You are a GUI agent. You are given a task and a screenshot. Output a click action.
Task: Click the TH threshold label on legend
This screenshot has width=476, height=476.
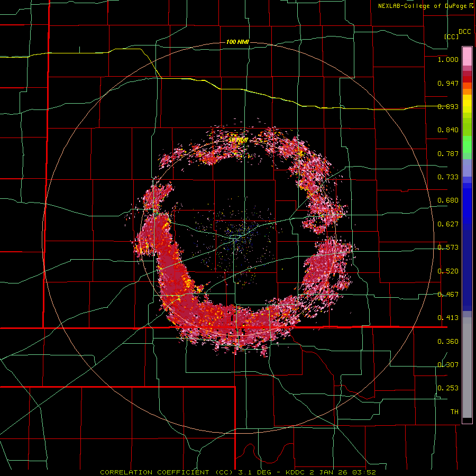point(454,412)
